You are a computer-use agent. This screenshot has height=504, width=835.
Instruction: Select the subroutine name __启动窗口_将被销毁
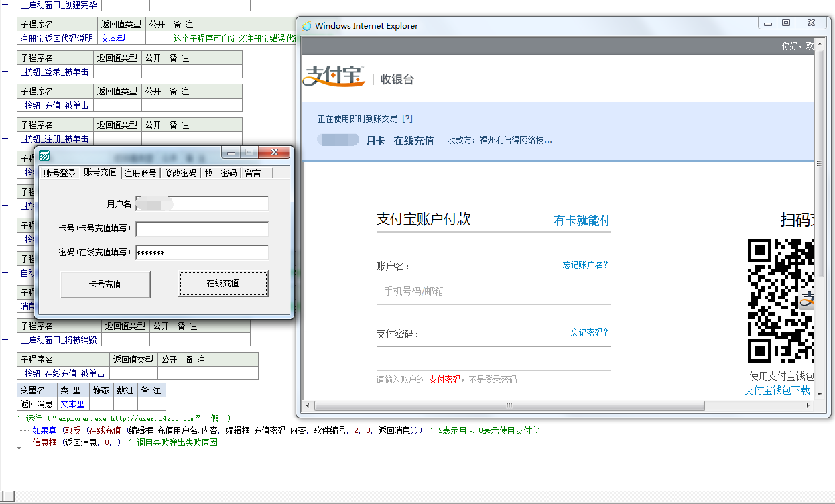(x=58, y=340)
